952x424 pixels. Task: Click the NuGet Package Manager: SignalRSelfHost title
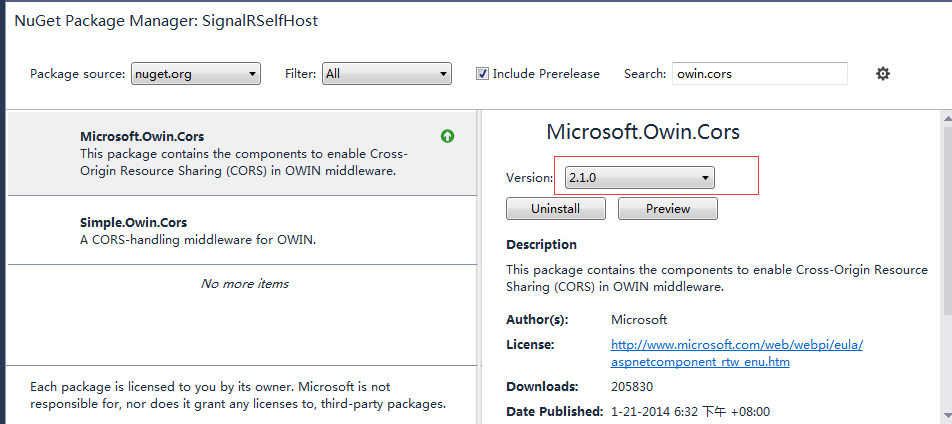[x=166, y=21]
